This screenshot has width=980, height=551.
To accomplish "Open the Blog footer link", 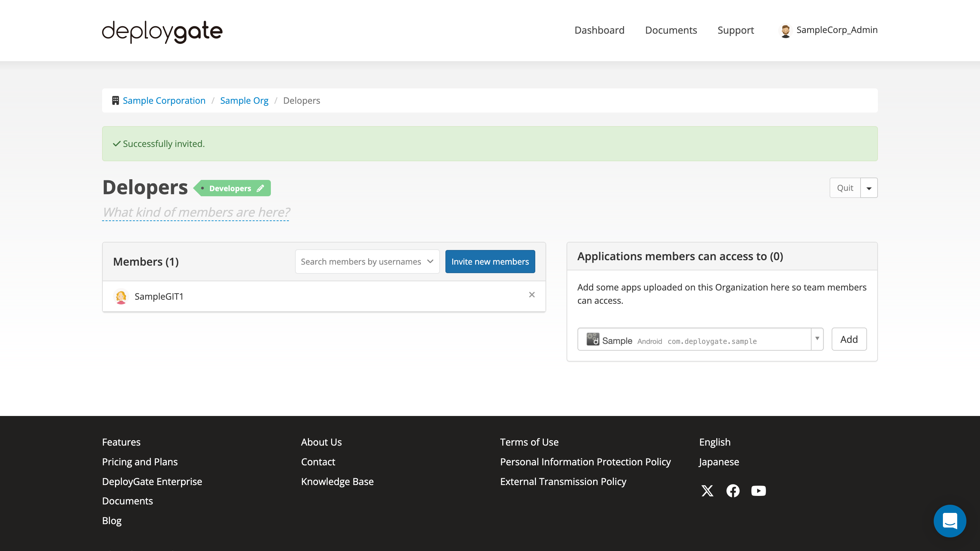I will click(x=112, y=521).
